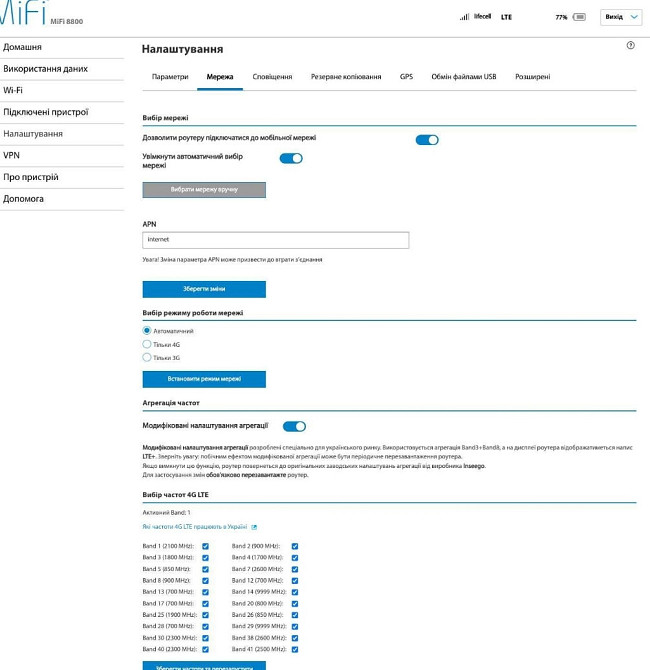Click the Налаштування page heading
The image size is (650, 670).
click(x=182, y=49)
